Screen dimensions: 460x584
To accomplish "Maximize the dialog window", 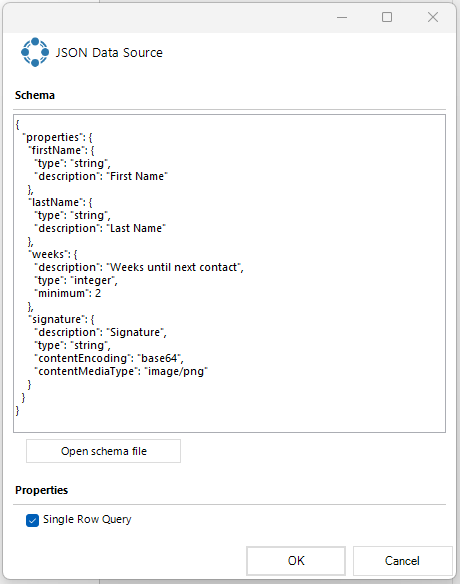I will click(387, 17).
